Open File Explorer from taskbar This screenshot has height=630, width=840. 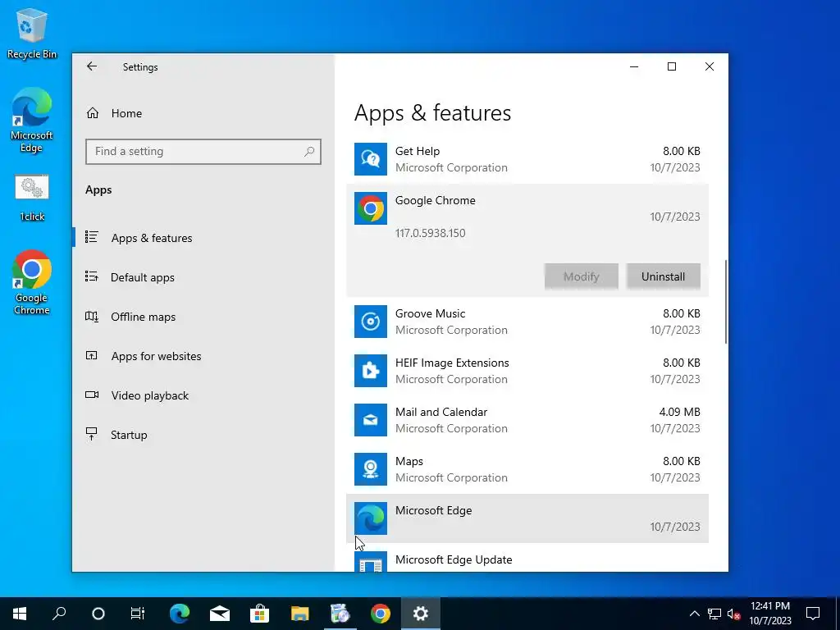[300, 614]
